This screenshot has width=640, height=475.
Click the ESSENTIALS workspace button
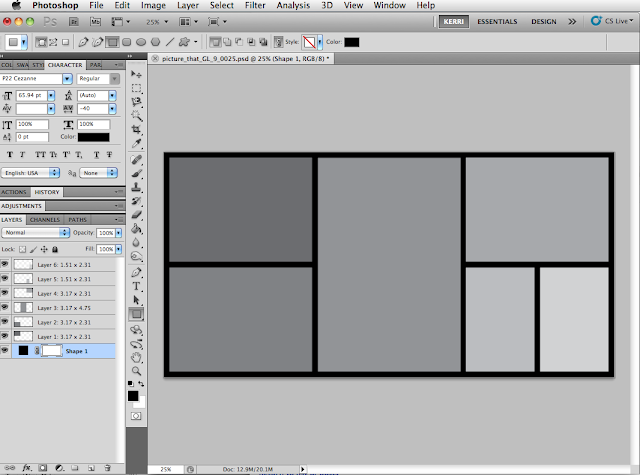click(x=497, y=21)
